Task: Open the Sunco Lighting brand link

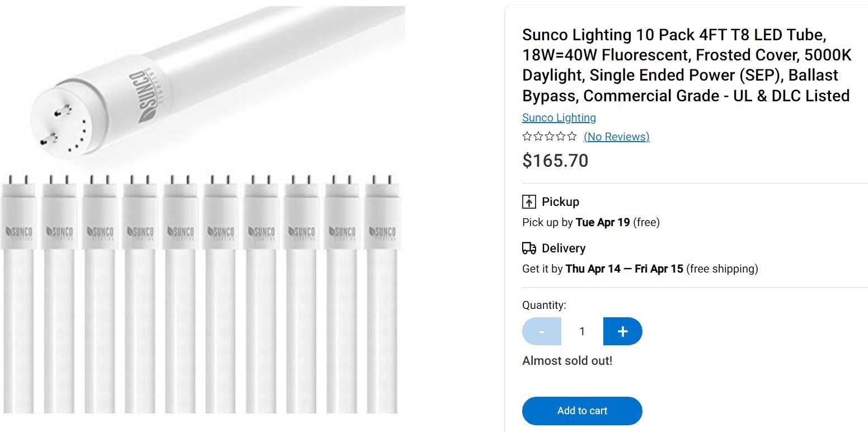Action: tap(559, 118)
